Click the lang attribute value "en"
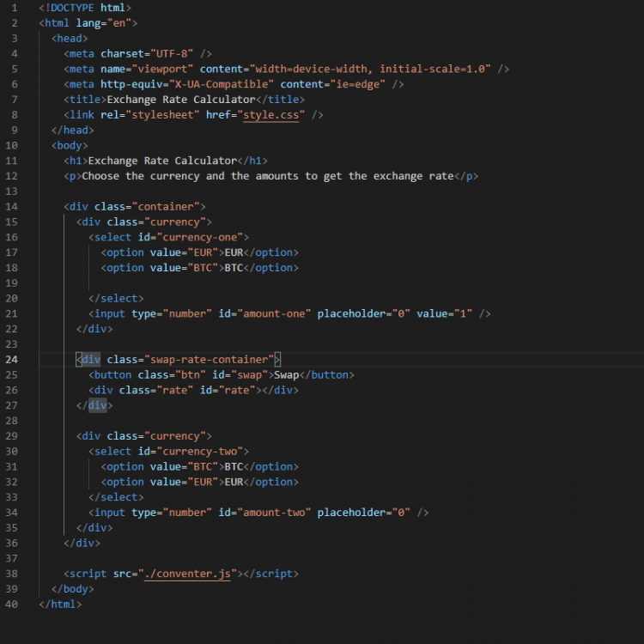644x644 pixels. (x=119, y=23)
